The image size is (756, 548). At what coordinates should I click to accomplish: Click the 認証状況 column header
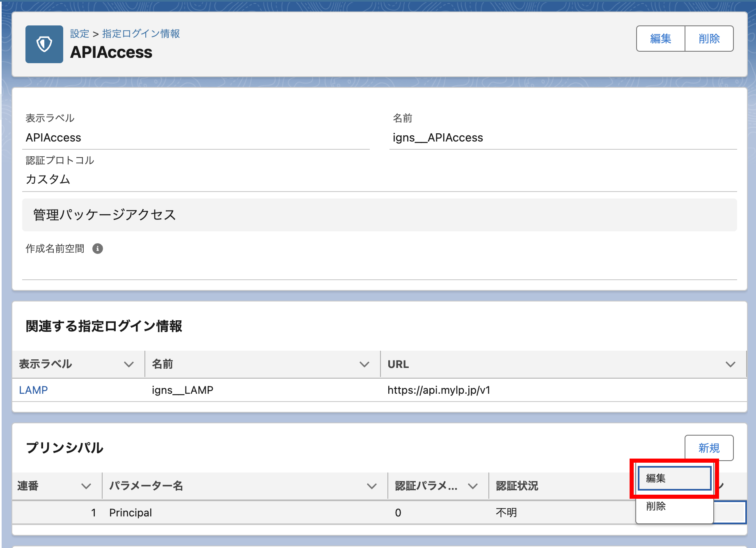click(x=517, y=486)
